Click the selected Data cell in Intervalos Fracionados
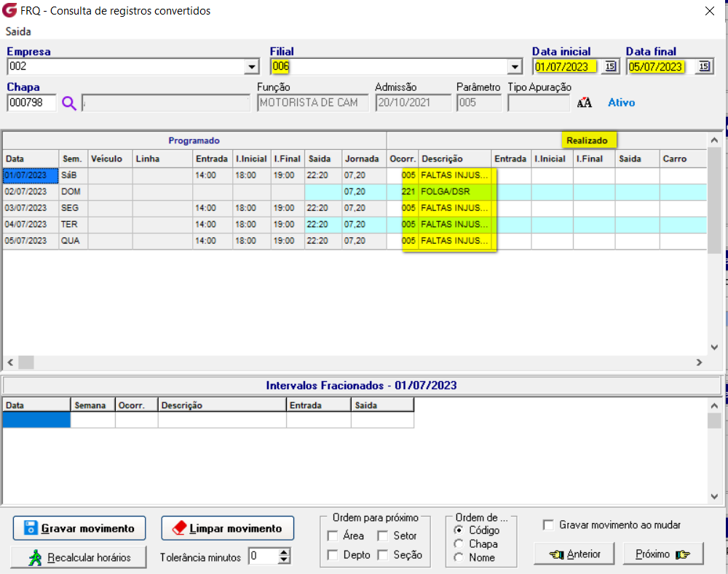Viewport: 728px width, 574px height. (x=36, y=420)
